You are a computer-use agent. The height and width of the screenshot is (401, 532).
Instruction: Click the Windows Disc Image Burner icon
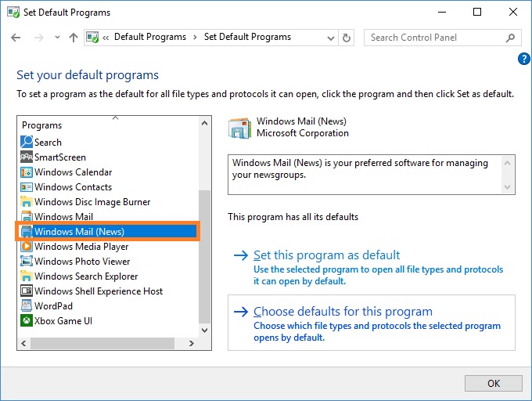27,202
